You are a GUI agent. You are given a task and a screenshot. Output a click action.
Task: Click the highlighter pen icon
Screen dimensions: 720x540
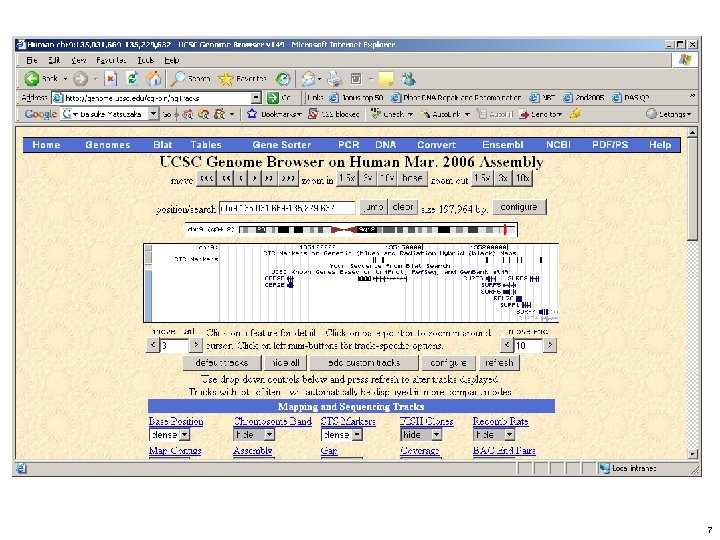click(x=575, y=114)
